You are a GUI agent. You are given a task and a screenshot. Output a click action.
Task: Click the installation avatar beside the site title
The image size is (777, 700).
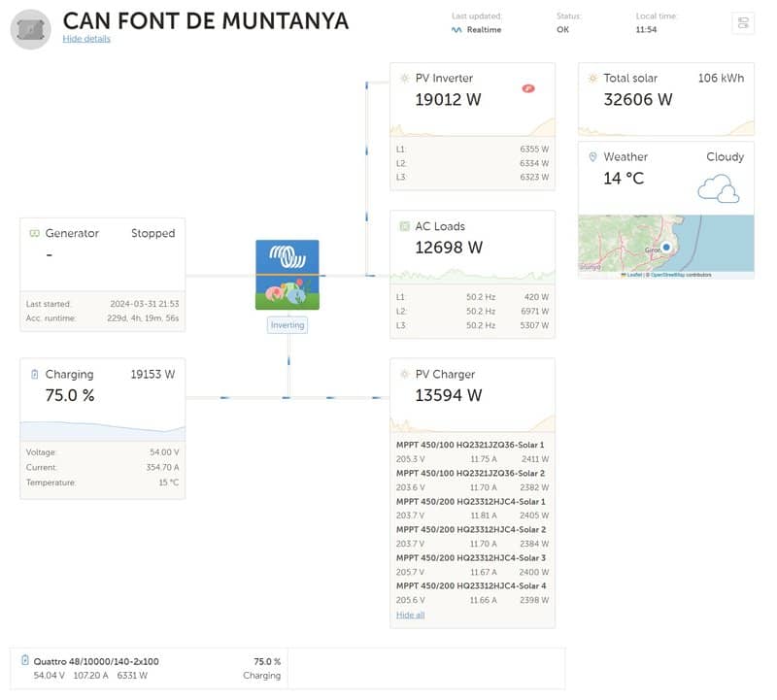[x=31, y=28]
